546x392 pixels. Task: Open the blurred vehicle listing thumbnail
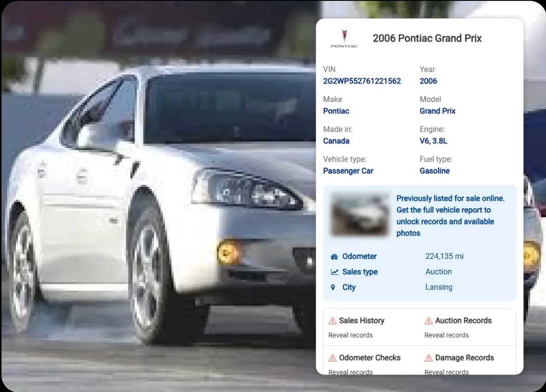coord(360,215)
